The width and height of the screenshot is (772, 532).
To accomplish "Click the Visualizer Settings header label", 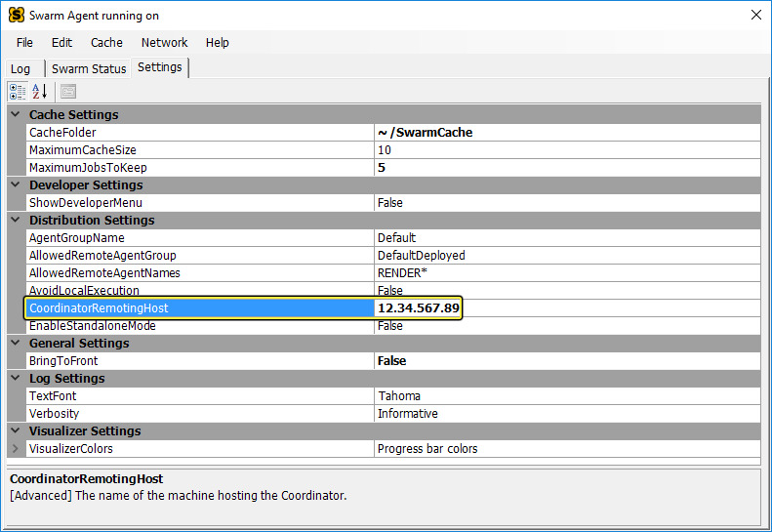I will 85,431.
